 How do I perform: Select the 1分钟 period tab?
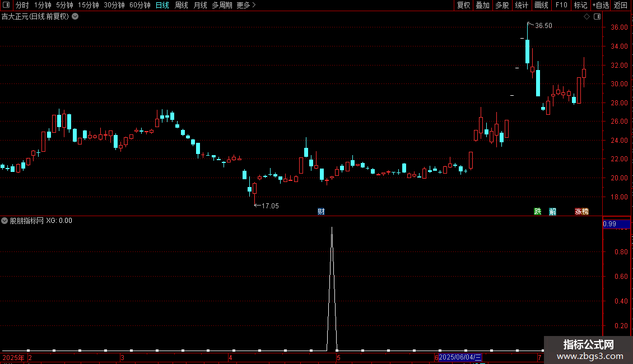coord(43,5)
